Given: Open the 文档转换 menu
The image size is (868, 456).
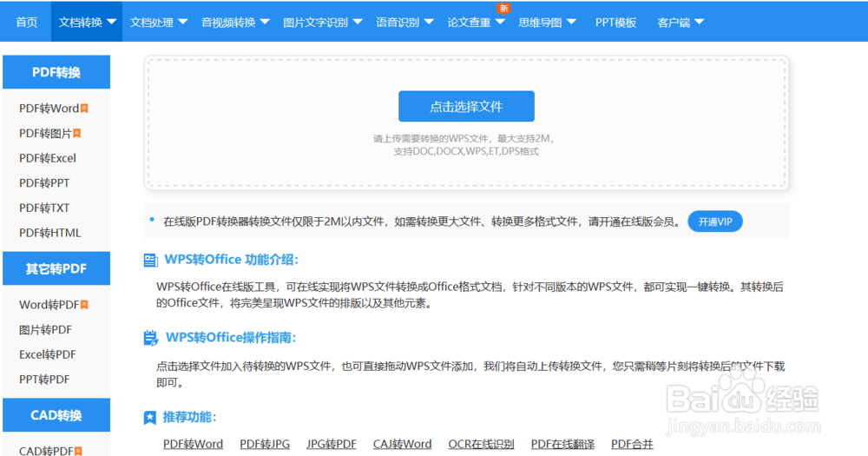Looking at the screenshot, I should click(87, 23).
